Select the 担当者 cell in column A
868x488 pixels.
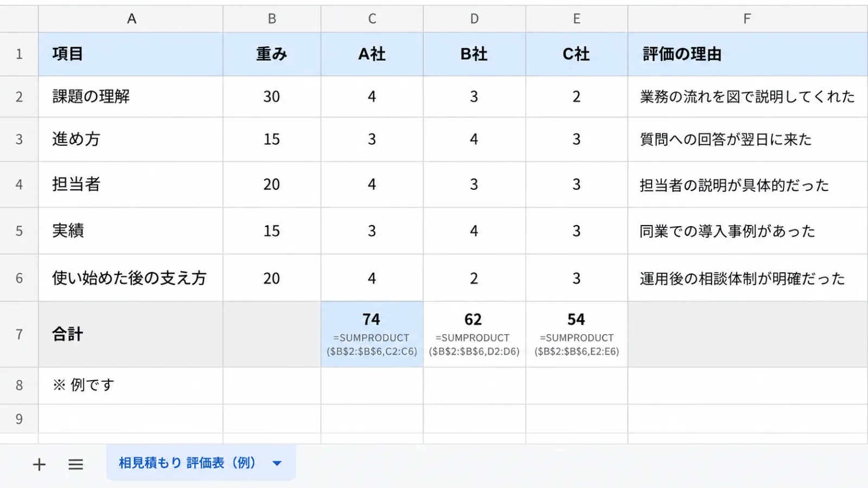pos(131,184)
